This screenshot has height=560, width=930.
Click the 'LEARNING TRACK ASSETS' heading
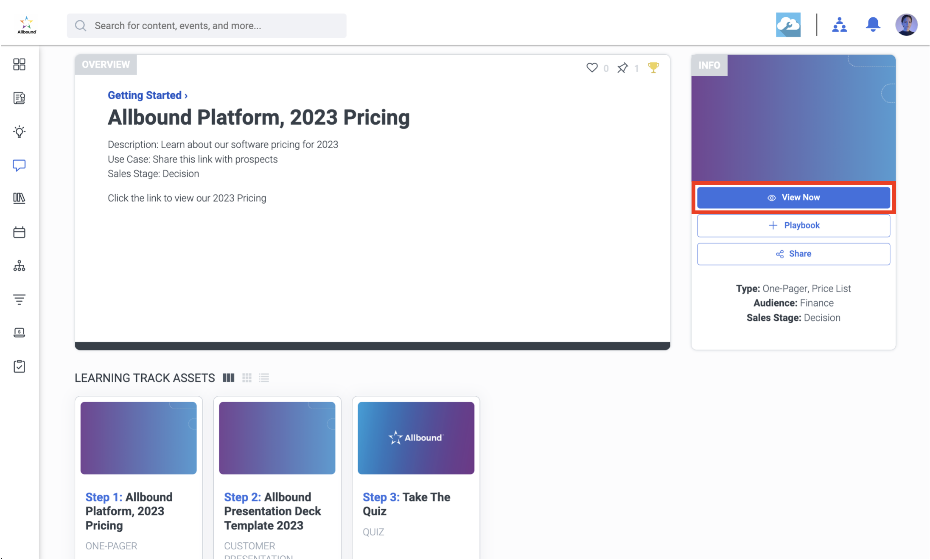(145, 378)
